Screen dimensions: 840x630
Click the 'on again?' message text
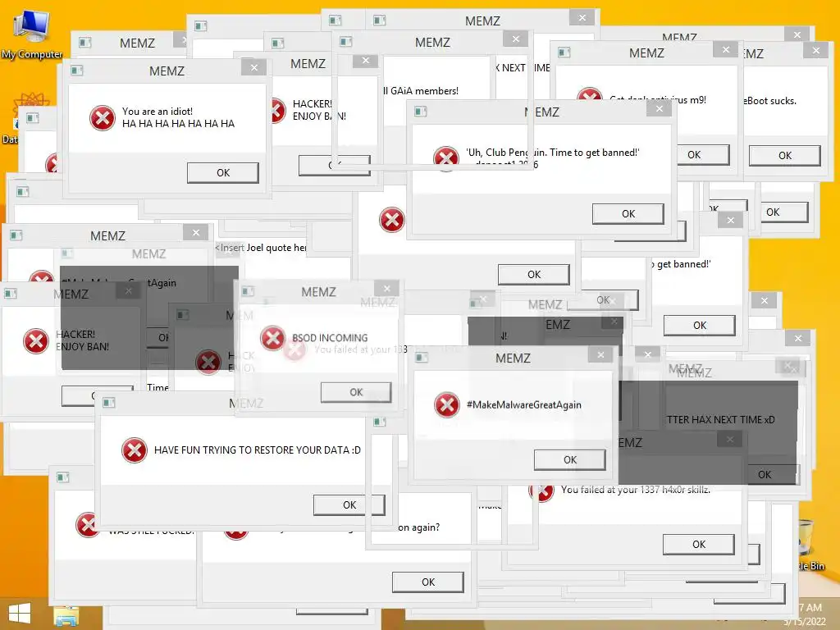419,527
